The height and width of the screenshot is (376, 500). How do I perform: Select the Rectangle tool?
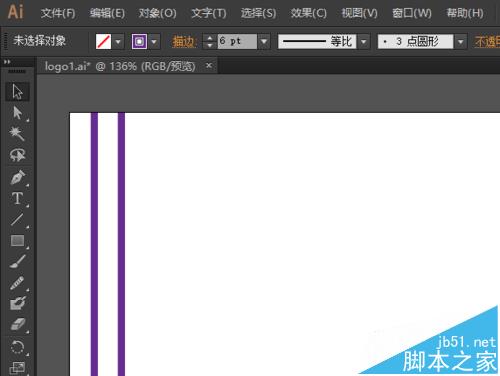[17, 241]
